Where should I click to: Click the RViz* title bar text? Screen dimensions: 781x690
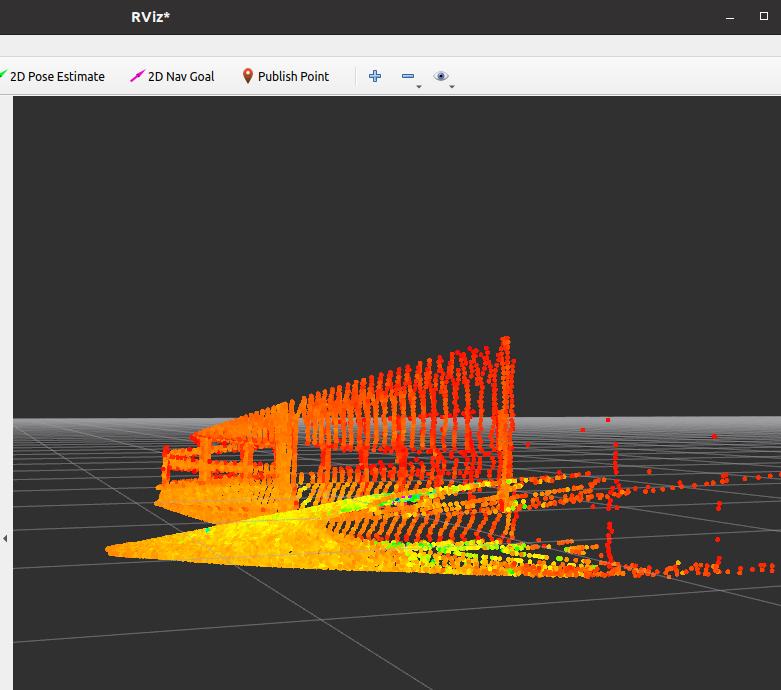coord(150,17)
